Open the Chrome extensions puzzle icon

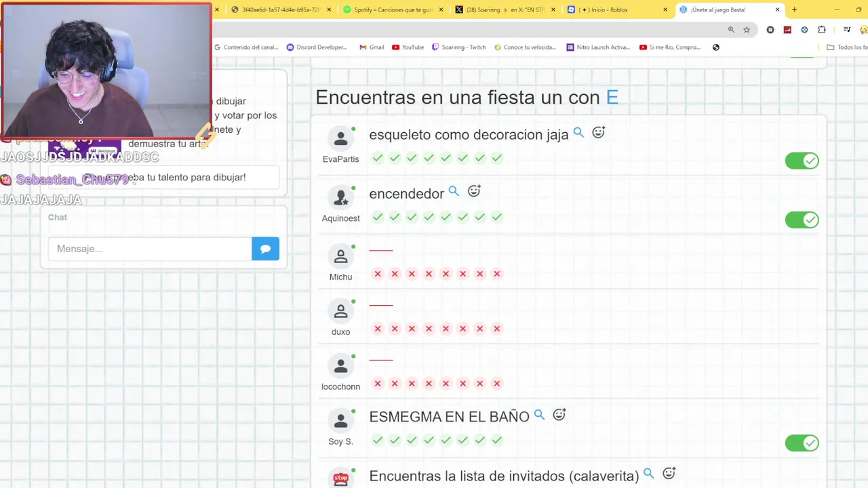click(822, 30)
